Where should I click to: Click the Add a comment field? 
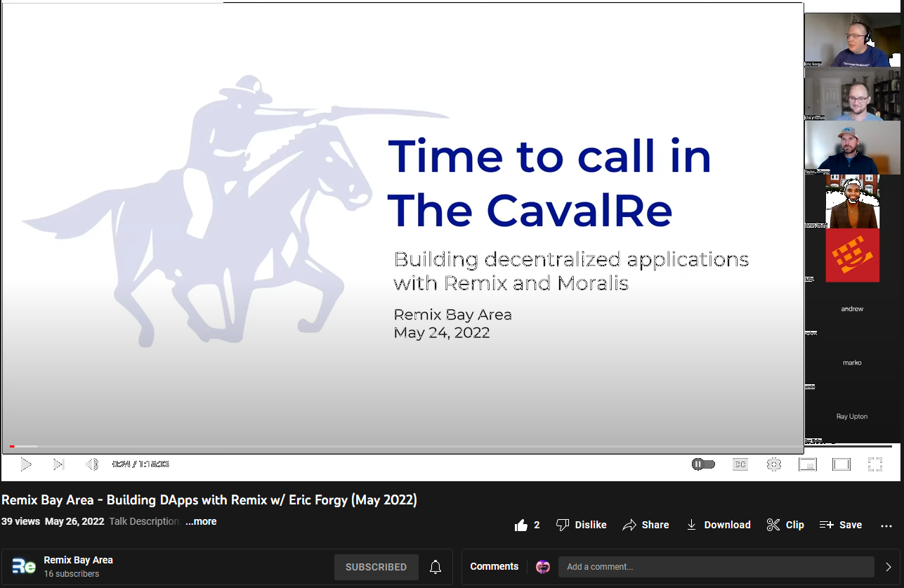tap(716, 567)
